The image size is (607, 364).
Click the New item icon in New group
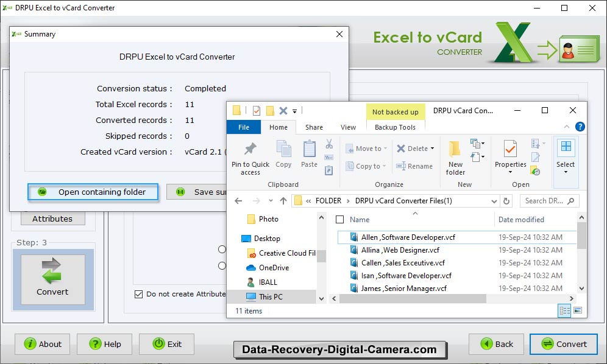click(477, 144)
